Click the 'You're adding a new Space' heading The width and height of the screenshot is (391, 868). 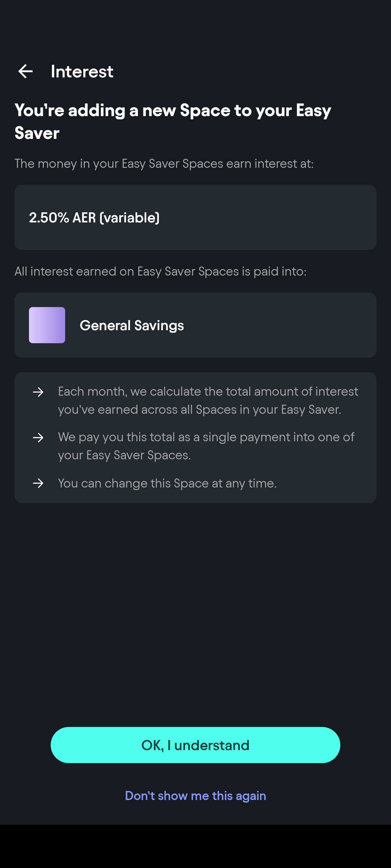click(x=173, y=111)
